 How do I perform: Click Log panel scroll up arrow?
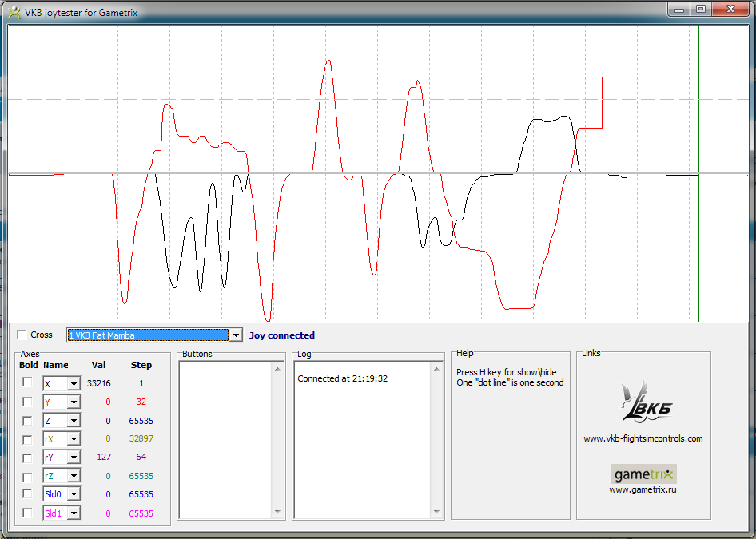click(x=436, y=369)
